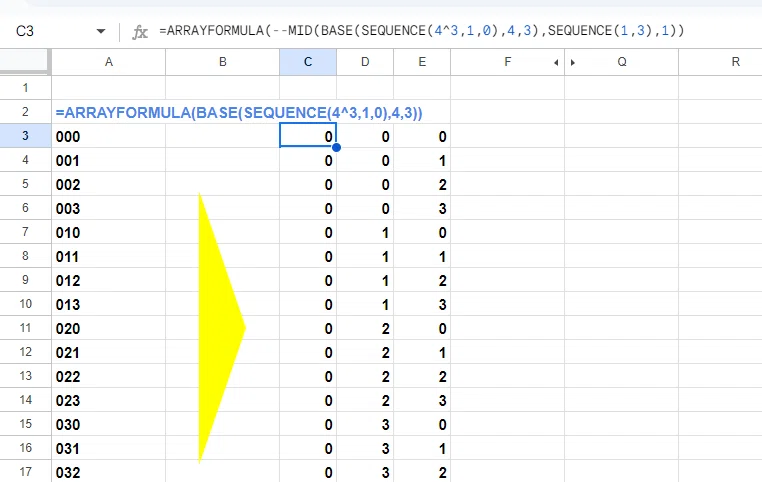Click cell E14 showing 3

pyautogui.click(x=422, y=400)
